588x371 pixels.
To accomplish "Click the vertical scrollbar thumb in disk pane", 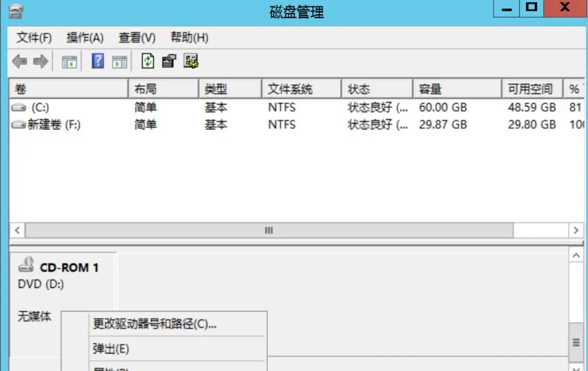I will 576,342.
